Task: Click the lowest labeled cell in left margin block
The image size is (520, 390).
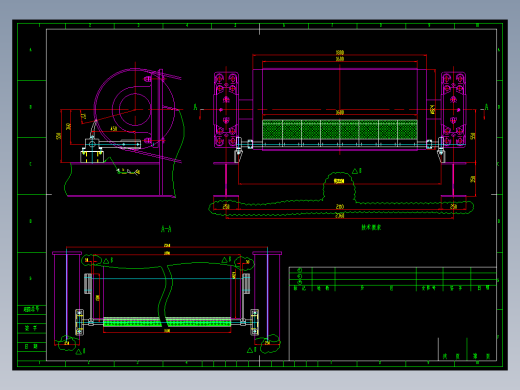Action: click(x=31, y=347)
